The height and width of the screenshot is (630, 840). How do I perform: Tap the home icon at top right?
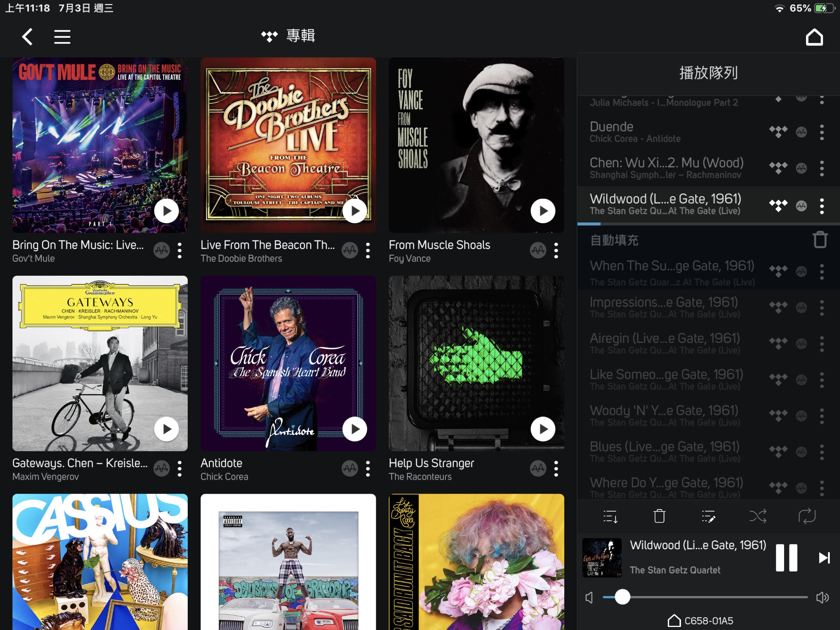(814, 37)
